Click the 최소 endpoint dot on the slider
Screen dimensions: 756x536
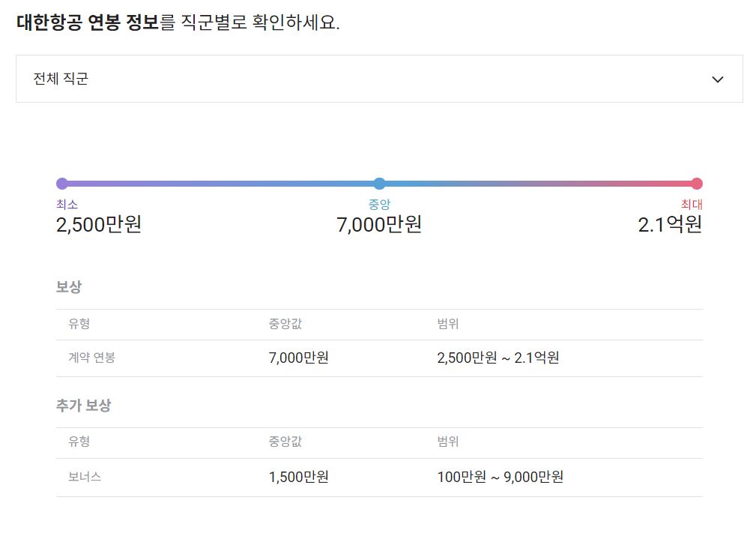point(61,182)
